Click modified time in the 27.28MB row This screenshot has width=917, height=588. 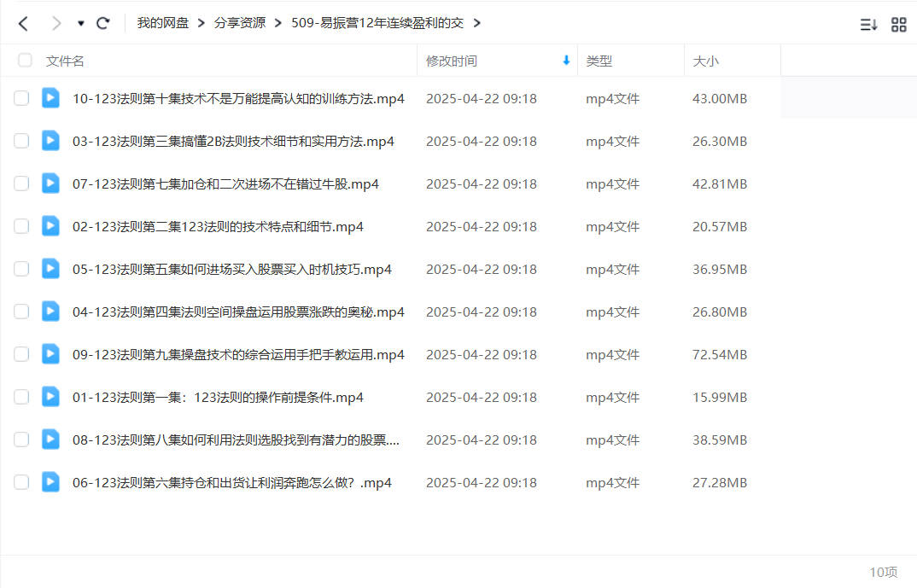(482, 483)
